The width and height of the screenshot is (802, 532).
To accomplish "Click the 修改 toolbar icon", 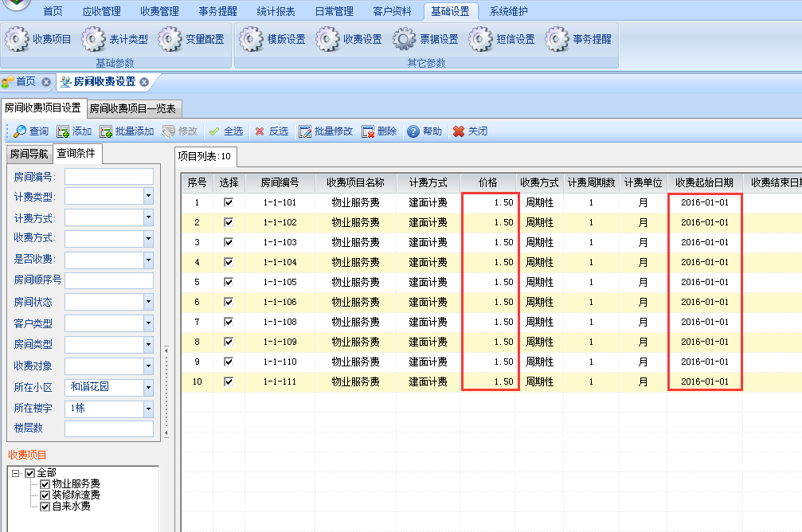I will (168, 132).
